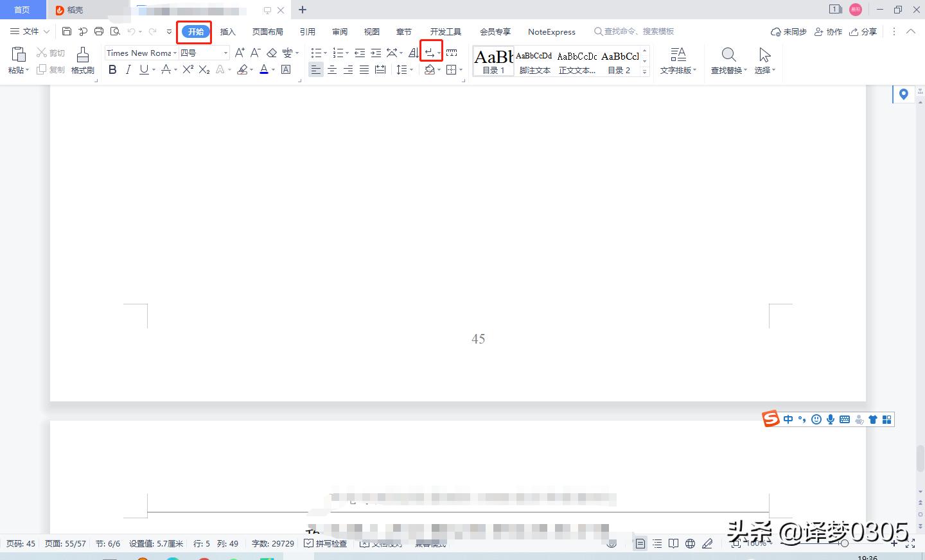The image size is (925, 560).
Task: Open the 页面布局 ribbon tab
Action: 268,31
